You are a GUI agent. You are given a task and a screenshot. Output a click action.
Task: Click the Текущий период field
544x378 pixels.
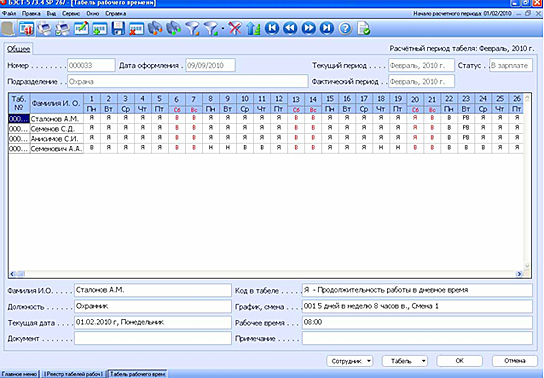(421, 65)
